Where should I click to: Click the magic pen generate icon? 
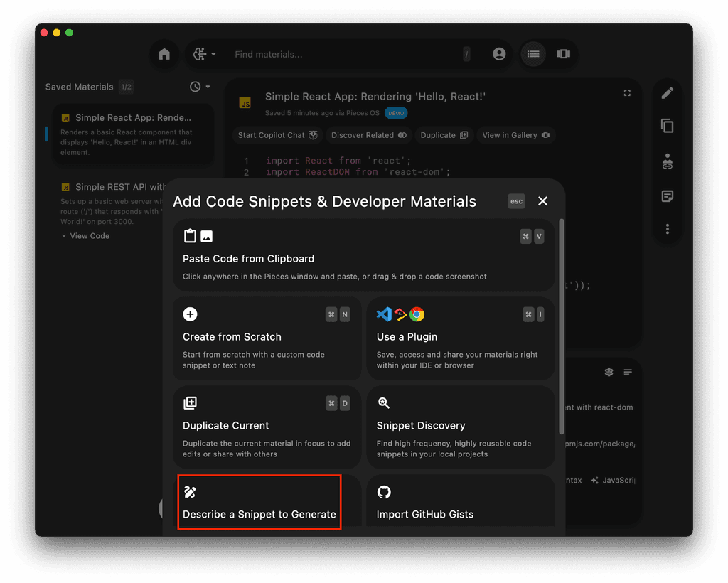[x=190, y=492]
